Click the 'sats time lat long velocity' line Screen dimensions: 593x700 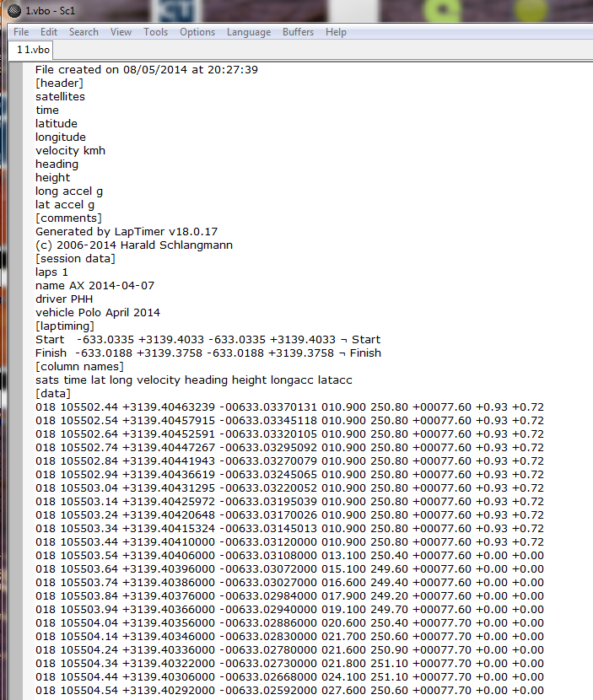click(194, 380)
